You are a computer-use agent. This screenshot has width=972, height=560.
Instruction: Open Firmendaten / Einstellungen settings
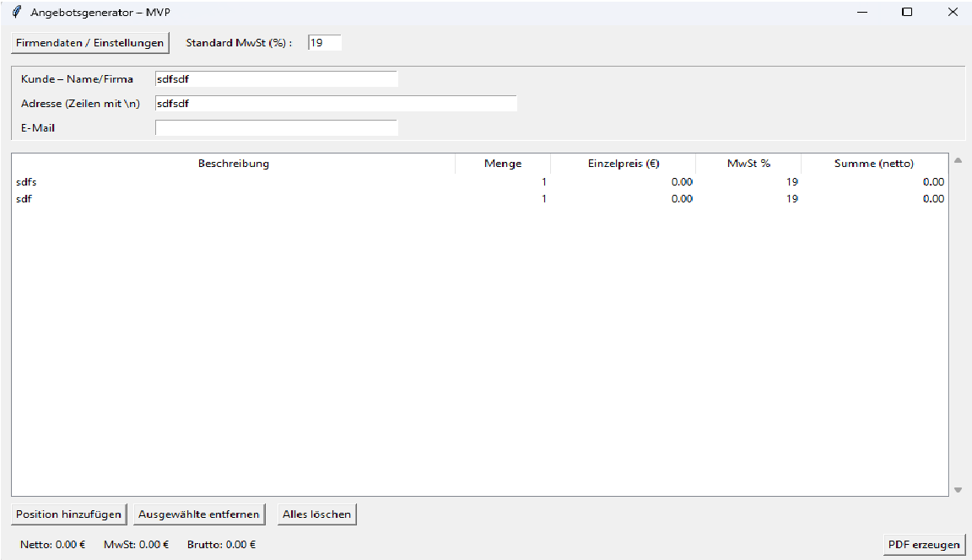click(89, 42)
